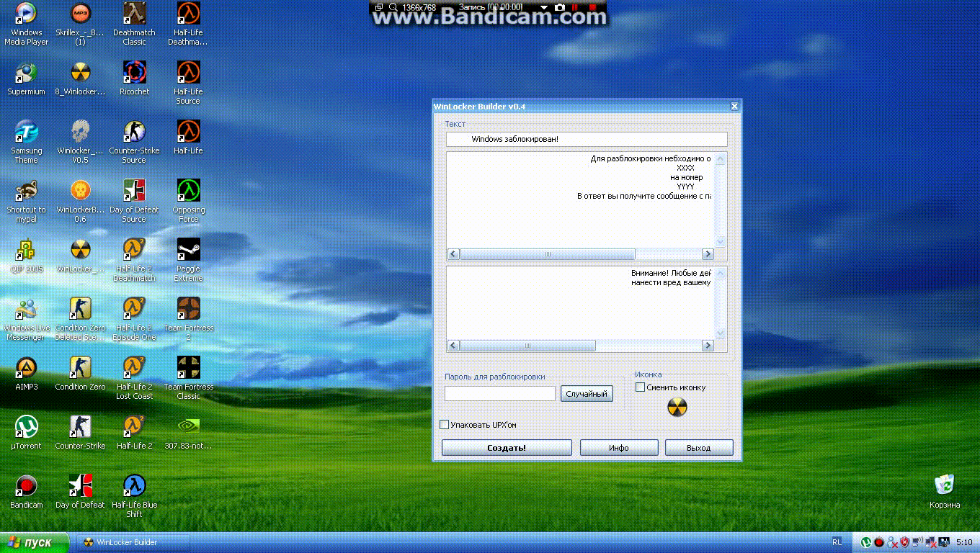The image size is (980, 553).
Task: Open the Bandicam bar dropdown arrow
Action: click(543, 7)
